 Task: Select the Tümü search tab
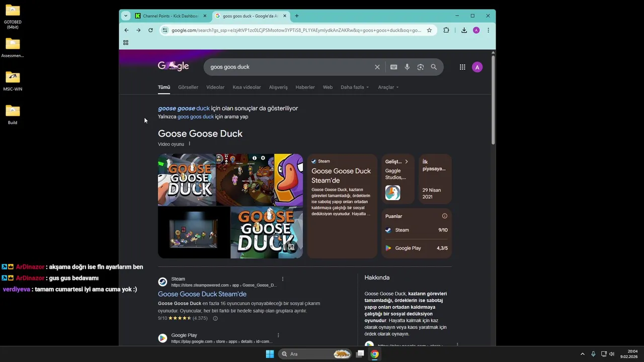[x=164, y=87]
